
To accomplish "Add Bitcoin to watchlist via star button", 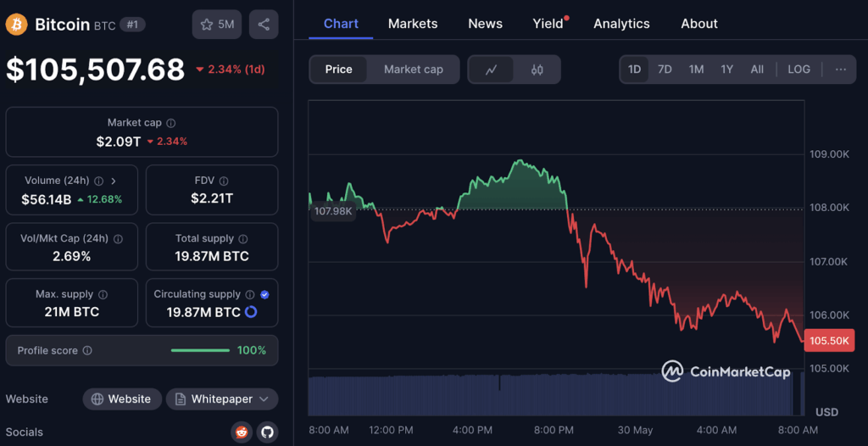I will click(217, 25).
